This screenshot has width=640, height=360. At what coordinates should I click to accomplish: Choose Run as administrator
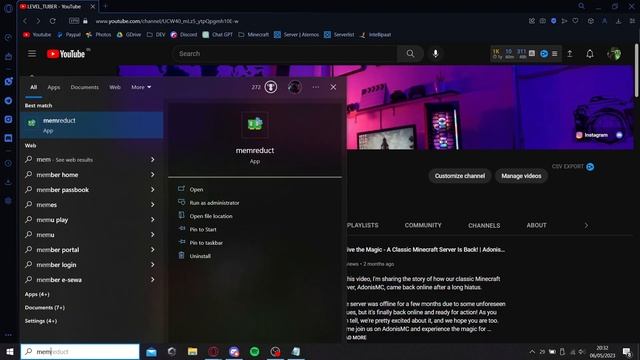tap(214, 203)
